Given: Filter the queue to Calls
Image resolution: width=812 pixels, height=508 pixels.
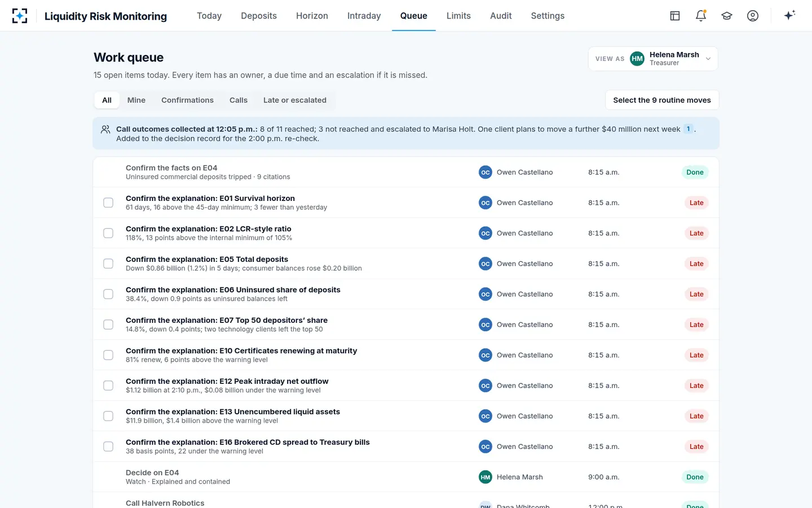Looking at the screenshot, I should 239,100.
